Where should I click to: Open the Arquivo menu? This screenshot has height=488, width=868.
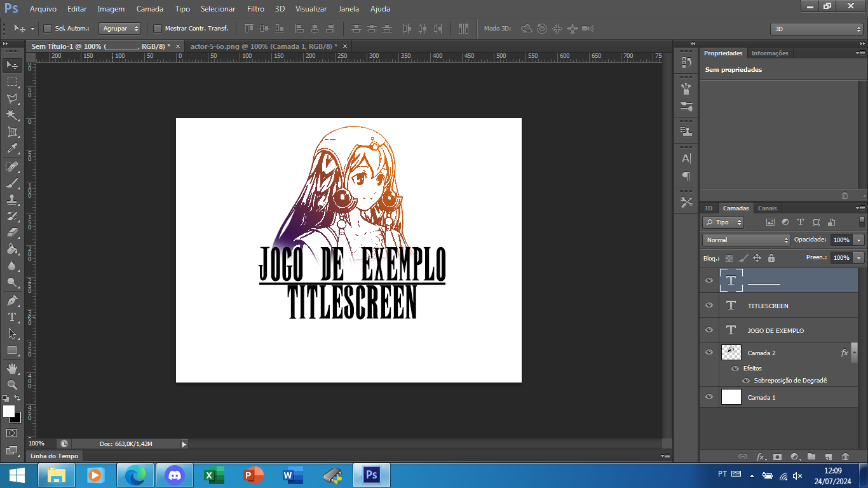43,9
